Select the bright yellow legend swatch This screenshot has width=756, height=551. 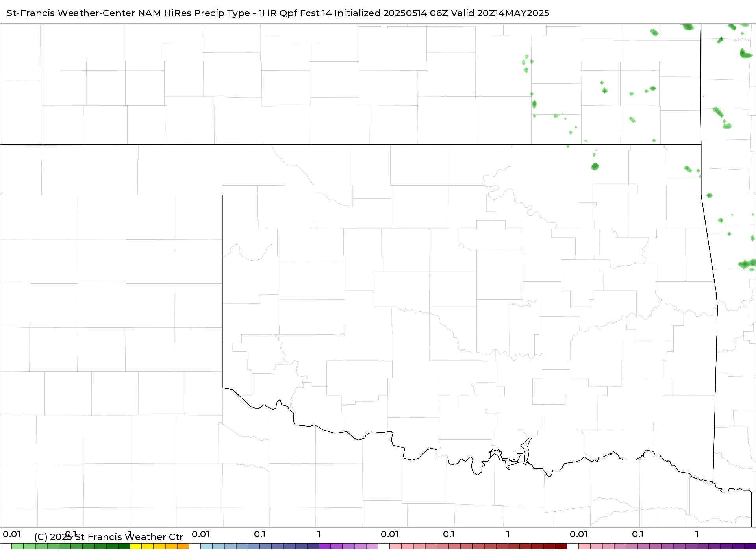[136, 546]
